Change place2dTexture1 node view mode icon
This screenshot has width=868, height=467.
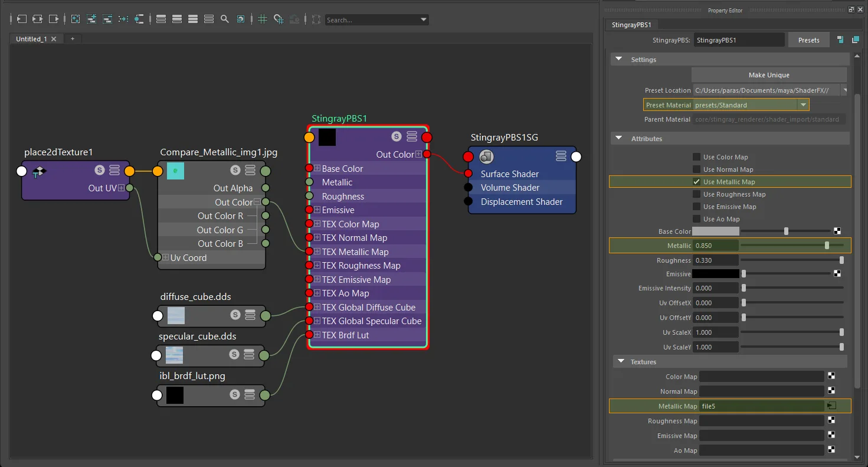(x=114, y=171)
